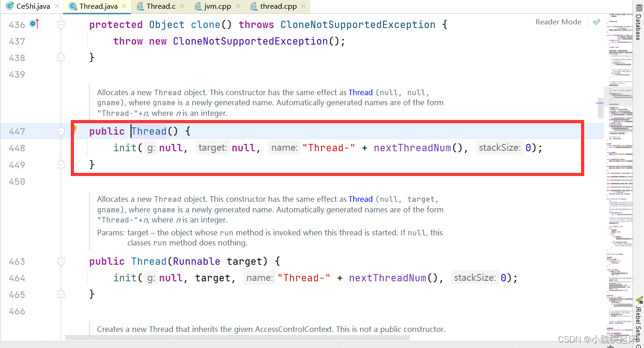Open the Thread.c tab
Image resolution: width=644 pixels, height=348 pixels.
tap(161, 6)
